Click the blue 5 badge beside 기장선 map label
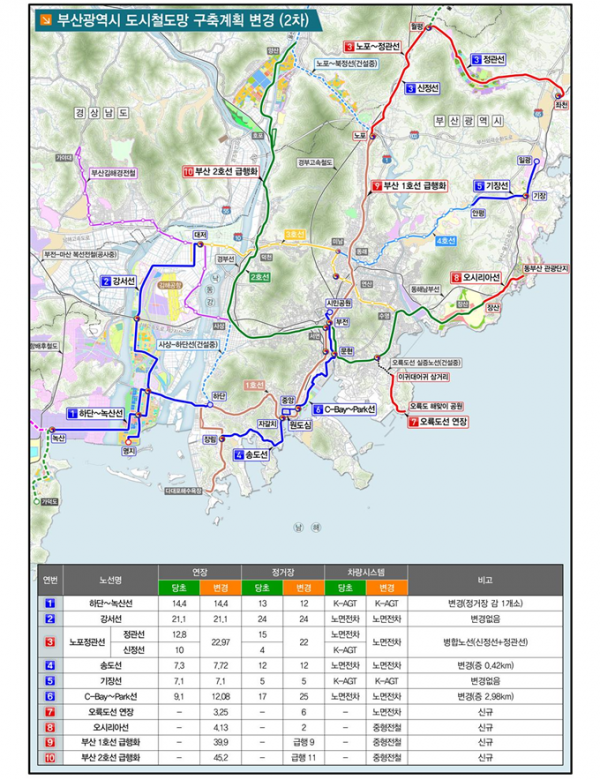The image size is (600, 780). (x=480, y=186)
